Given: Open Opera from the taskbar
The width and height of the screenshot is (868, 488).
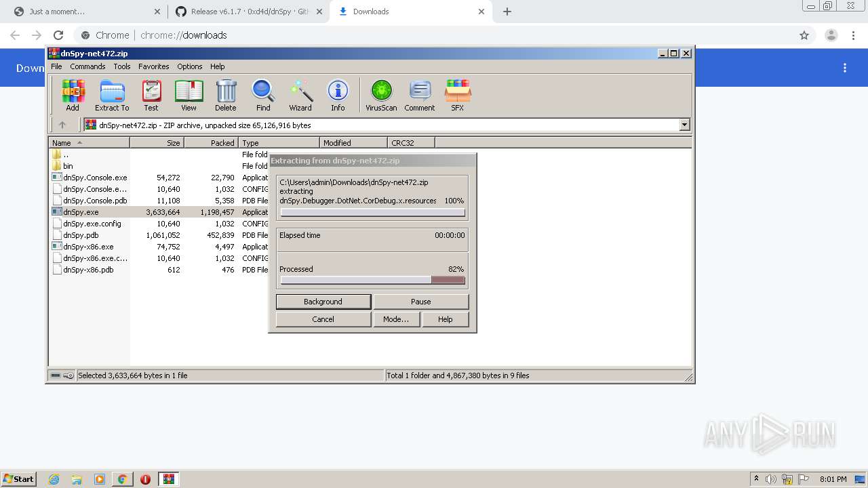Looking at the screenshot, I should click(x=145, y=479).
